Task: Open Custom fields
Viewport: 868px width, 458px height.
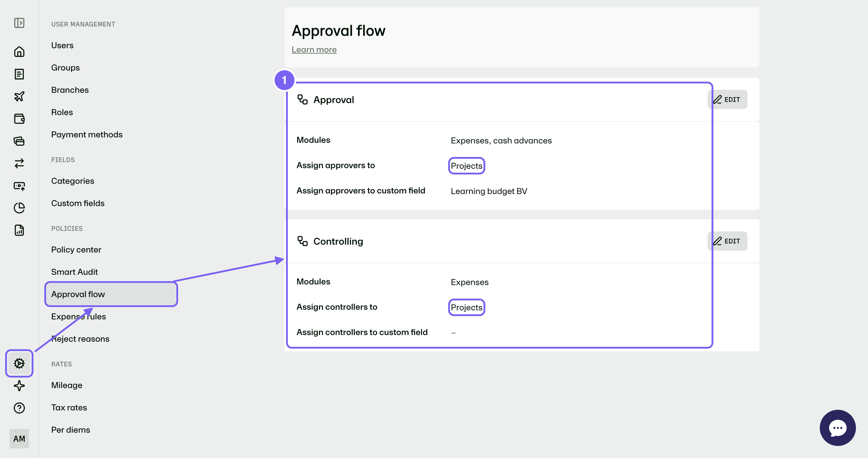Action: [x=78, y=203]
